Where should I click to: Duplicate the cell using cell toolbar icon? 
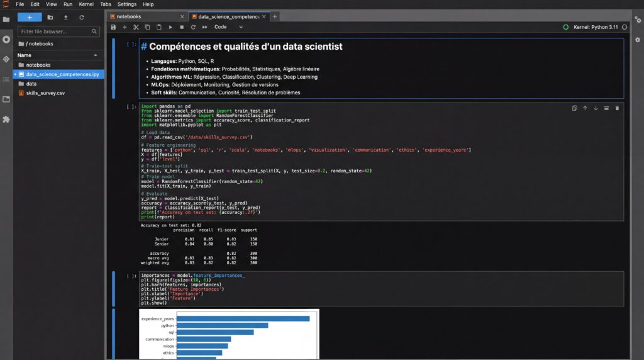point(575,108)
